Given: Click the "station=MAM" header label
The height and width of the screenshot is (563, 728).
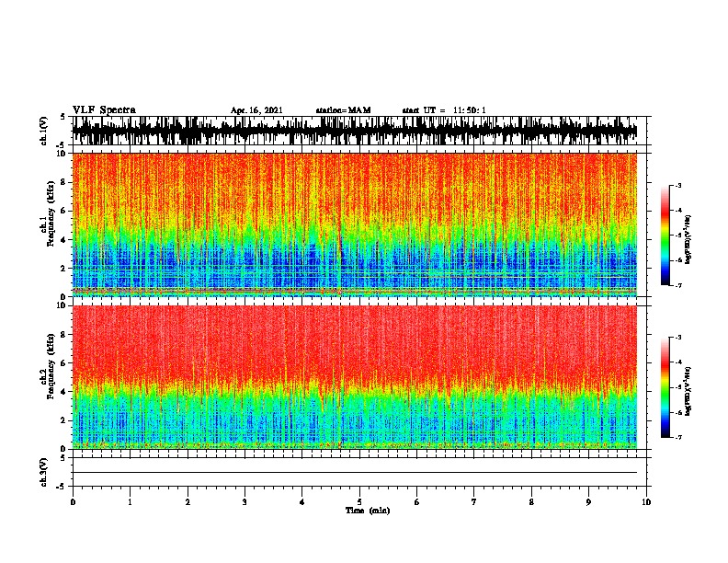Looking at the screenshot, I should [343, 110].
